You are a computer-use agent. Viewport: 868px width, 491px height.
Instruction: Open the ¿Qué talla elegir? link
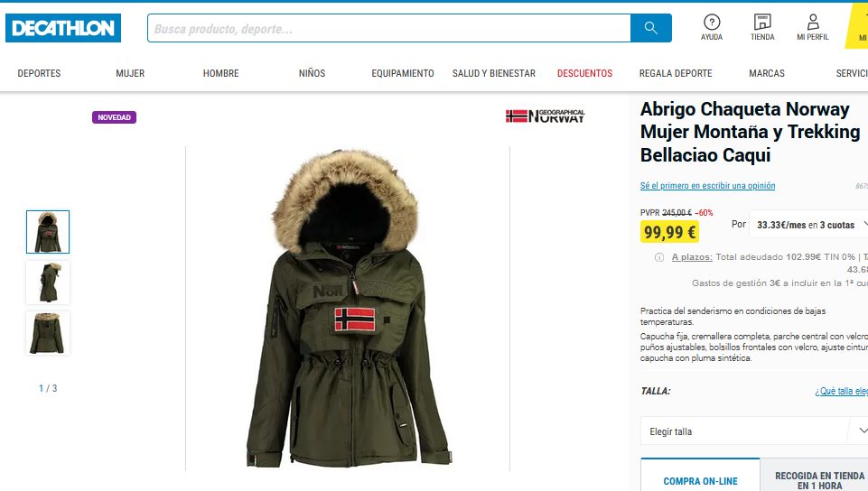(842, 391)
